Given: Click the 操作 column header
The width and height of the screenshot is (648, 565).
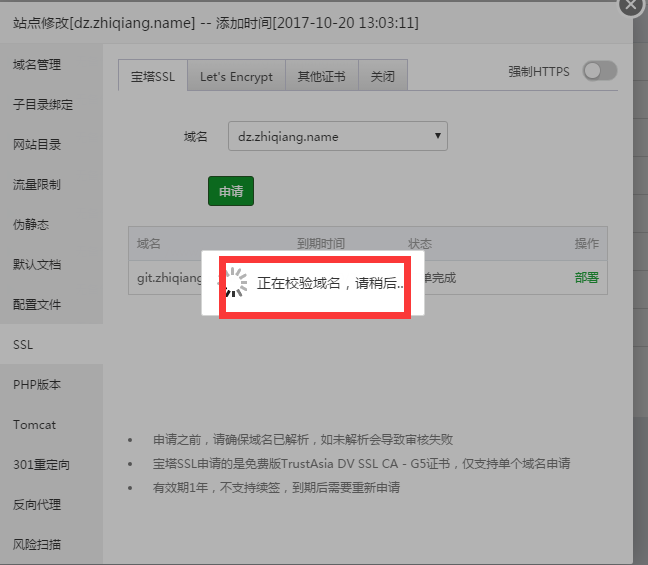Looking at the screenshot, I should pos(586,243).
